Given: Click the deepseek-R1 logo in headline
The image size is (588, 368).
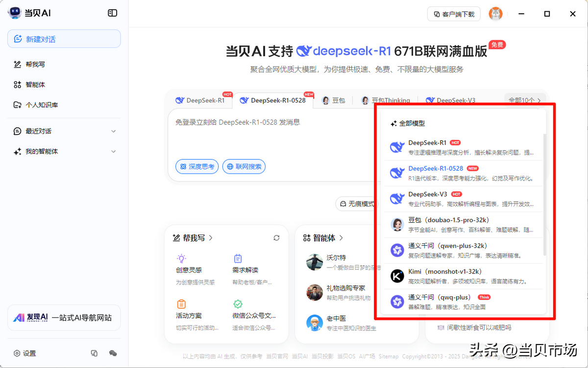Looking at the screenshot, I should click(x=344, y=51).
